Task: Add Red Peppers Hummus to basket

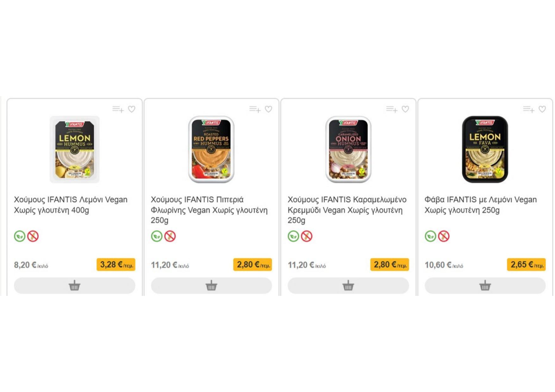Action: click(x=211, y=286)
